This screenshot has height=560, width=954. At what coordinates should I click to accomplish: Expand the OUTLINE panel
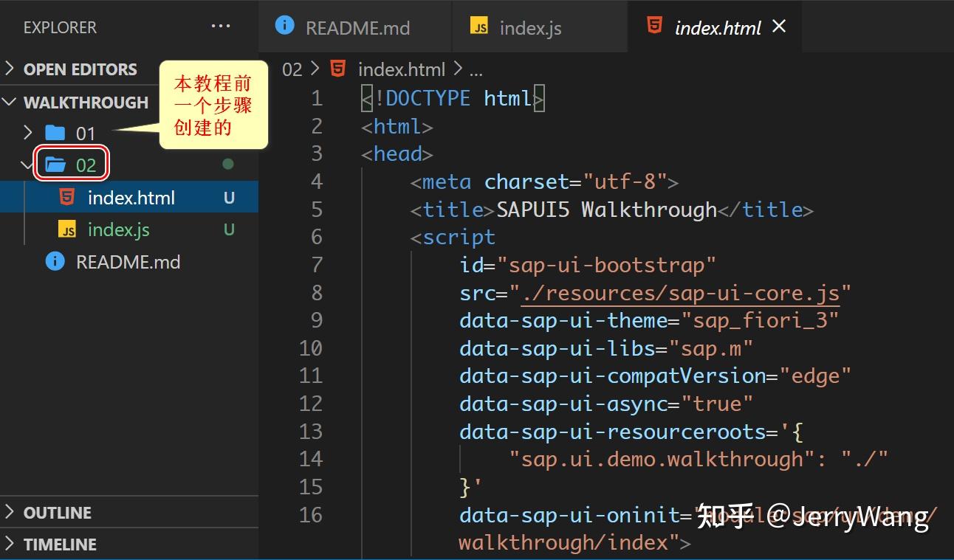pyautogui.click(x=10, y=512)
